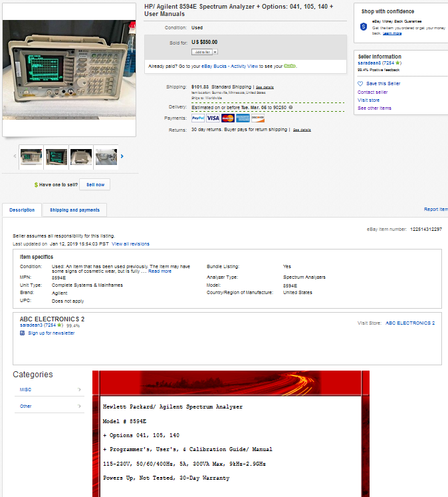Open the MISC category

pos(26,389)
